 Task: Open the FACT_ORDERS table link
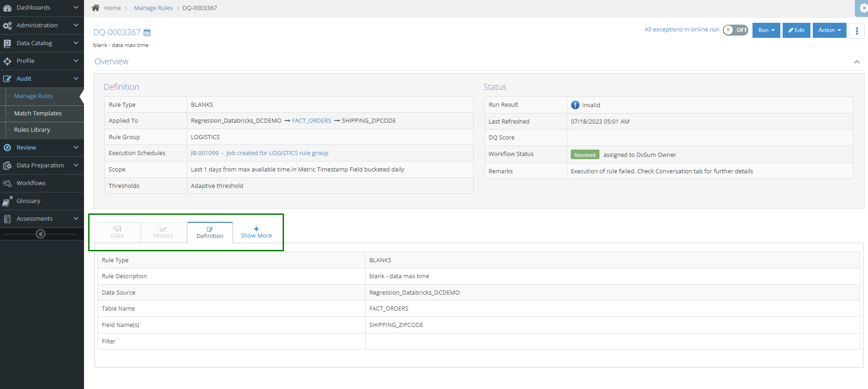(x=312, y=120)
